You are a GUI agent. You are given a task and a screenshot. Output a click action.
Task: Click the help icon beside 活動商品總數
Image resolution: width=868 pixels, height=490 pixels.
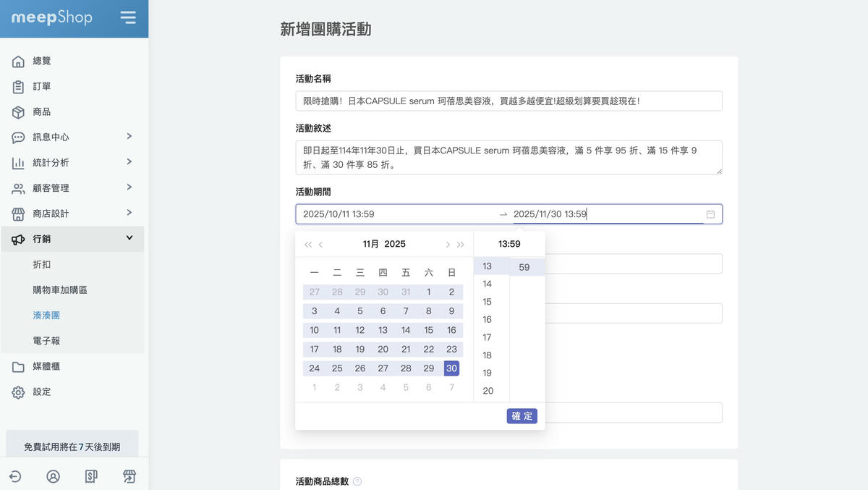point(357,481)
